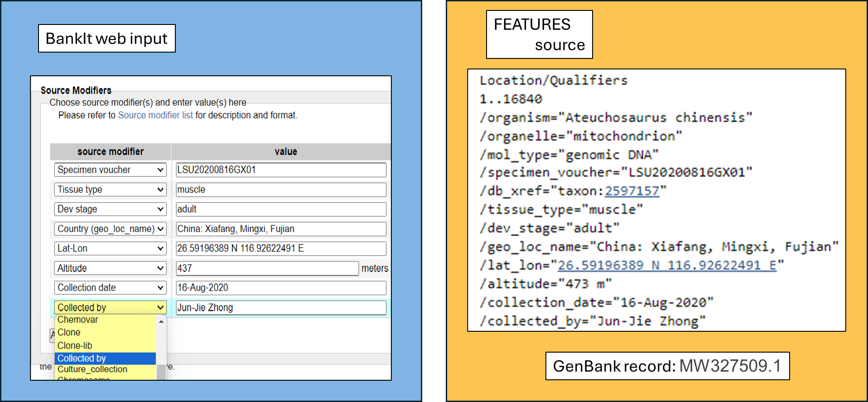This screenshot has height=402, width=868.
Task: Open the Altitude modifier dropdown
Action: pyautogui.click(x=110, y=268)
